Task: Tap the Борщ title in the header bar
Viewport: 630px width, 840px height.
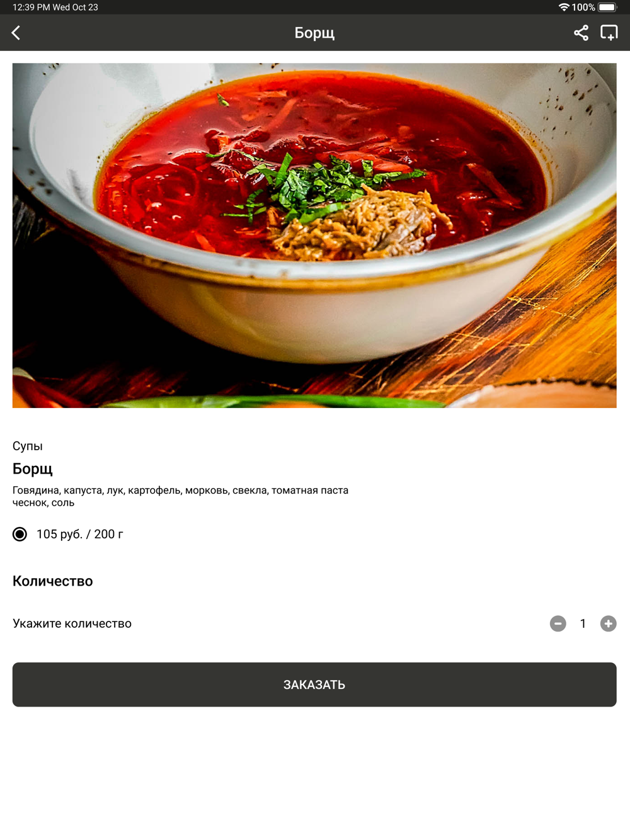Action: point(314,33)
